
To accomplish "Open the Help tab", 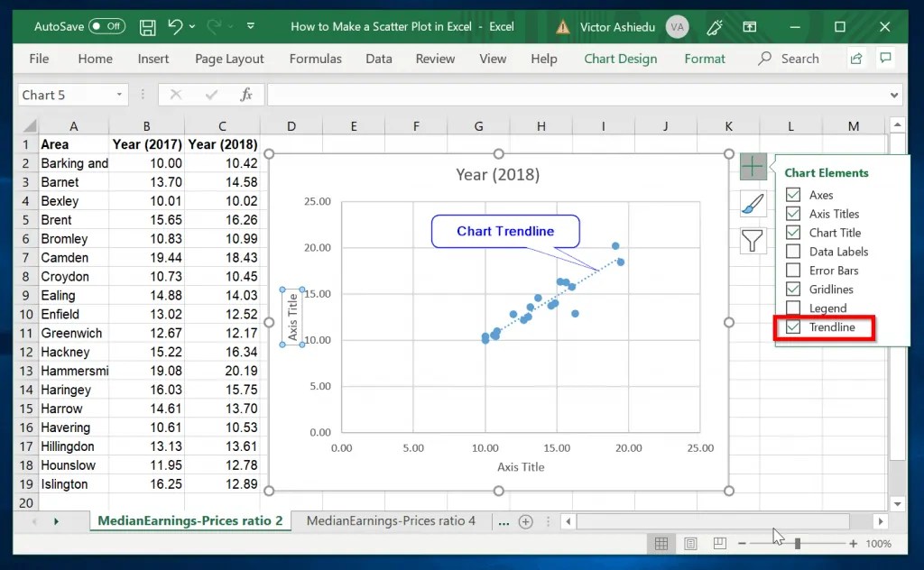I will pyautogui.click(x=543, y=59).
